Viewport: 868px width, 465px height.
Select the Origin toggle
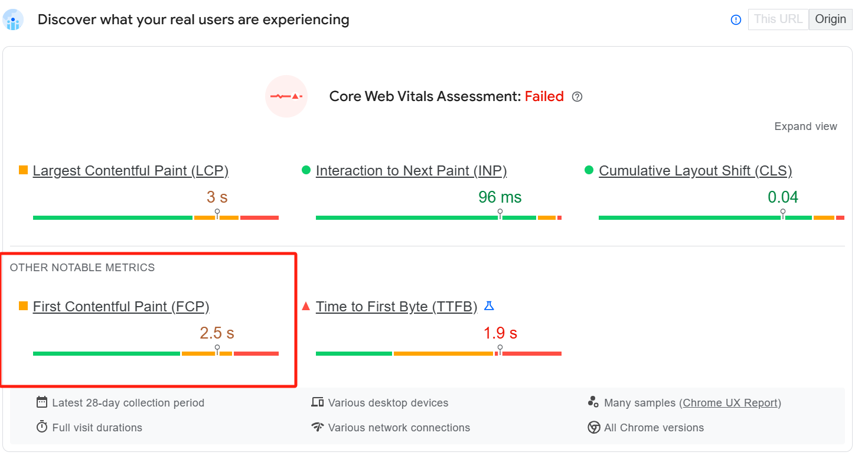click(830, 19)
